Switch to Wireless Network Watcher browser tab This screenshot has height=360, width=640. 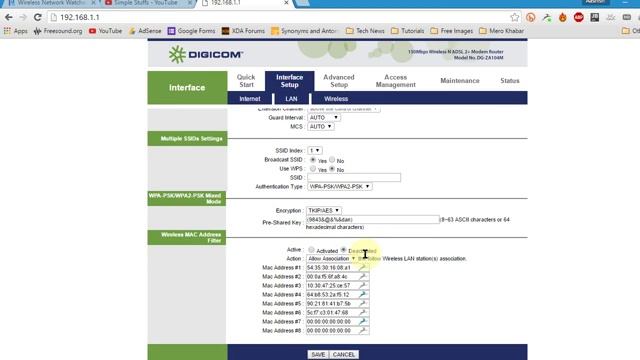pyautogui.click(x=51, y=3)
